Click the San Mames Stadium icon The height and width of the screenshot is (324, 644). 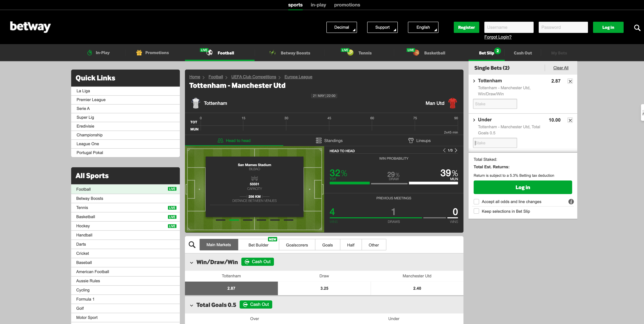click(x=254, y=178)
